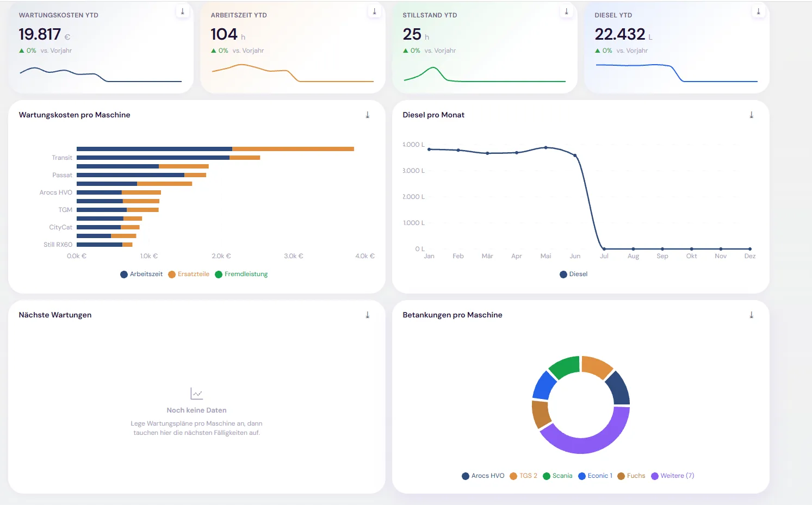
Task: Export the Betankungen pro Maschine chart
Action: pos(752,315)
